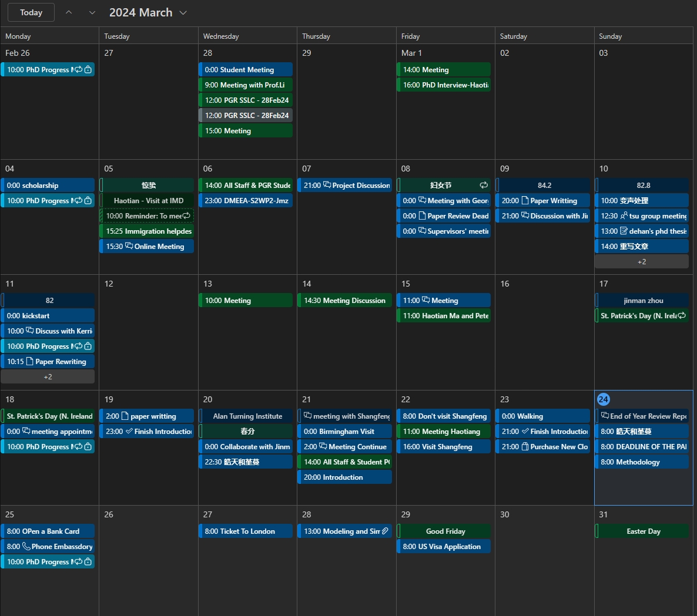Go to previous month with up arrow

69,12
